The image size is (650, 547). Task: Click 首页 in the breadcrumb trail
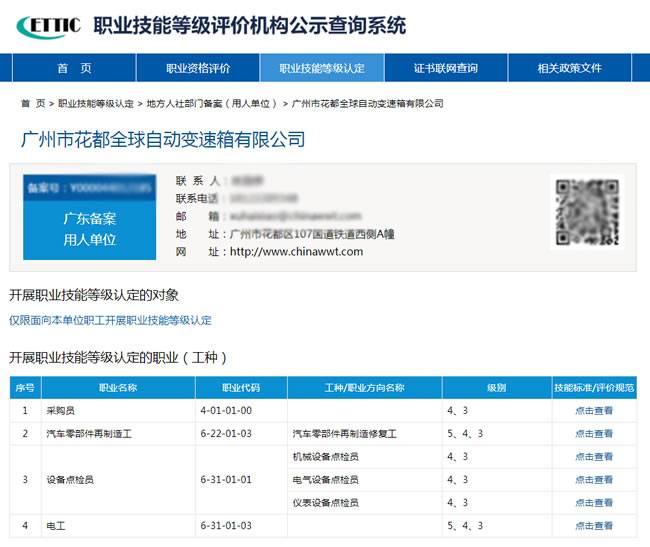(33, 104)
